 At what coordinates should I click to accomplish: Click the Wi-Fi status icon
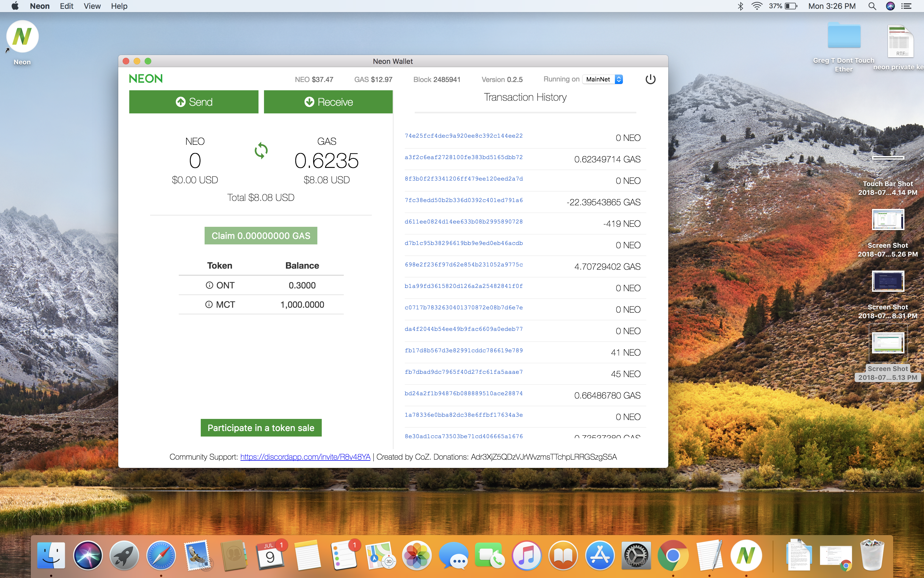point(757,6)
